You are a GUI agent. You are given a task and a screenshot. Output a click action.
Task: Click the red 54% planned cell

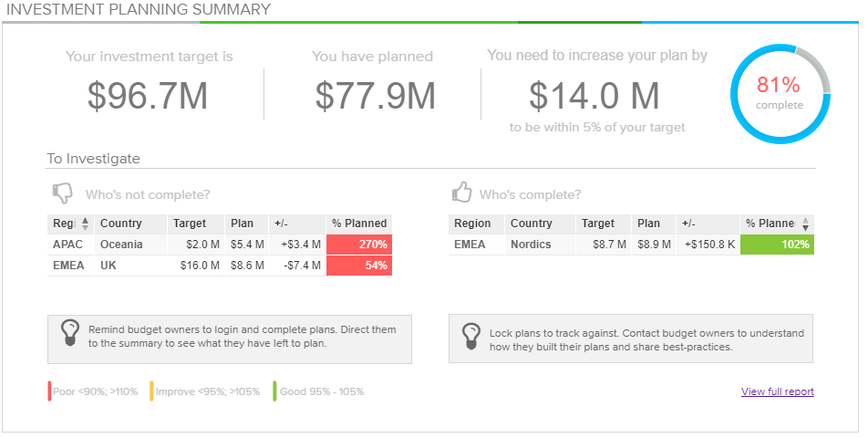point(359,266)
